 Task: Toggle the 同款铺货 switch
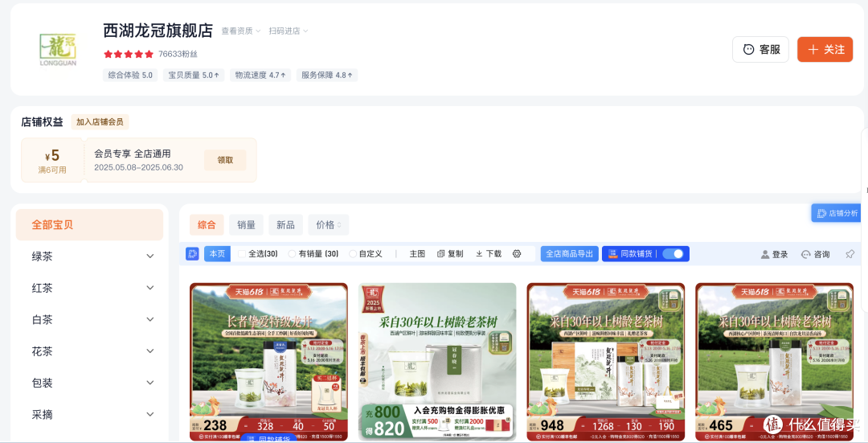pos(674,253)
